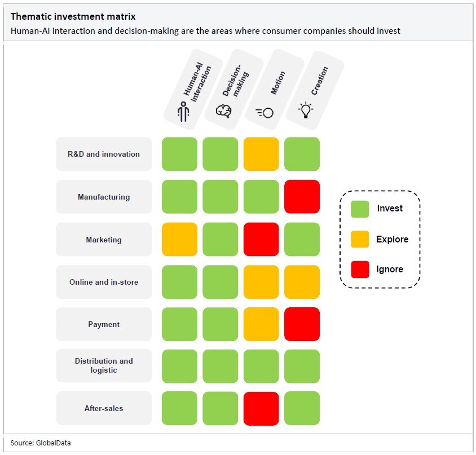Click the orange Marketing Human-AI interaction cell

(179, 240)
